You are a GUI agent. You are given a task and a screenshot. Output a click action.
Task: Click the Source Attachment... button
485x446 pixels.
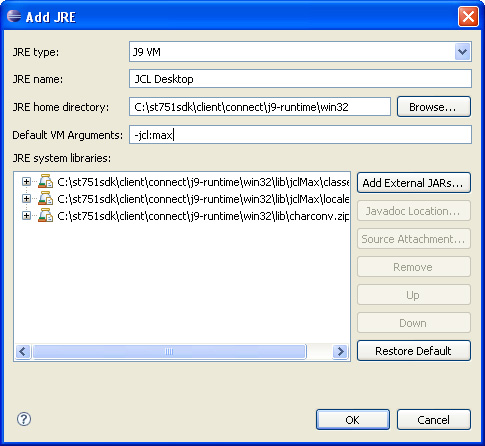414,239
